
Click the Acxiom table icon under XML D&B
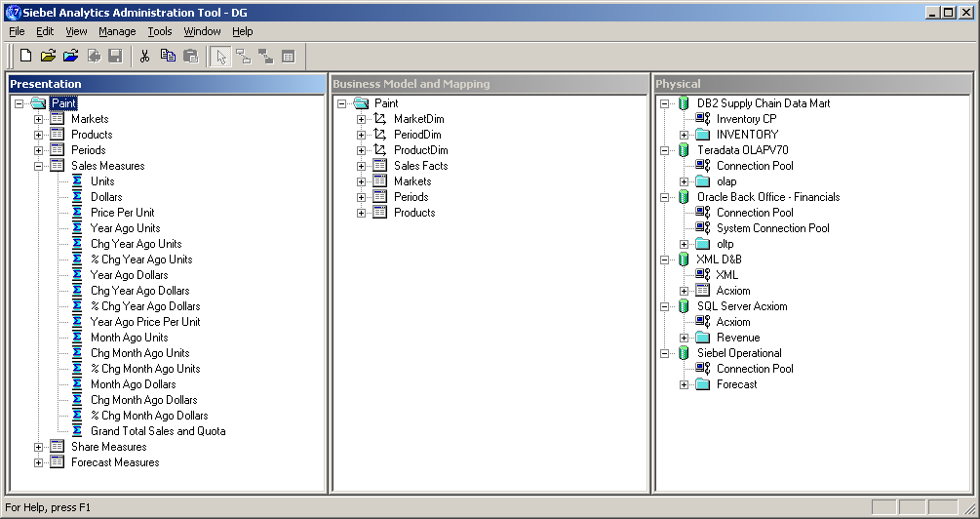pyautogui.click(x=703, y=291)
